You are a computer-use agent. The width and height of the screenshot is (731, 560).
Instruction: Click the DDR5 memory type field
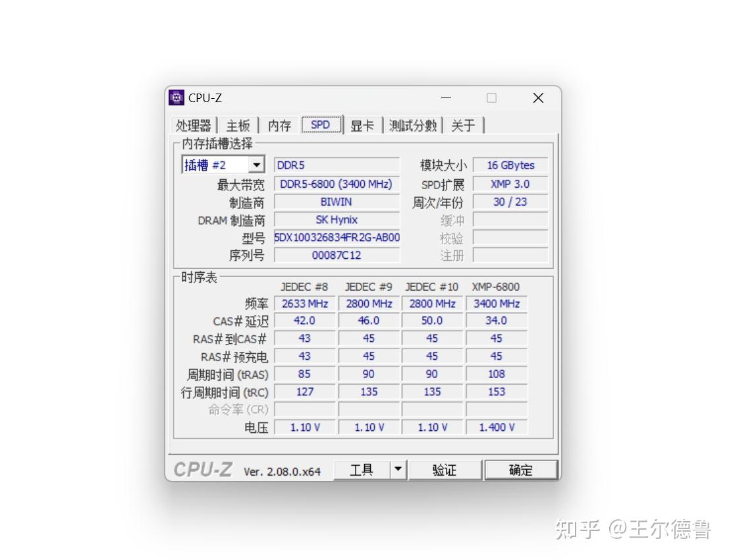pyautogui.click(x=337, y=165)
